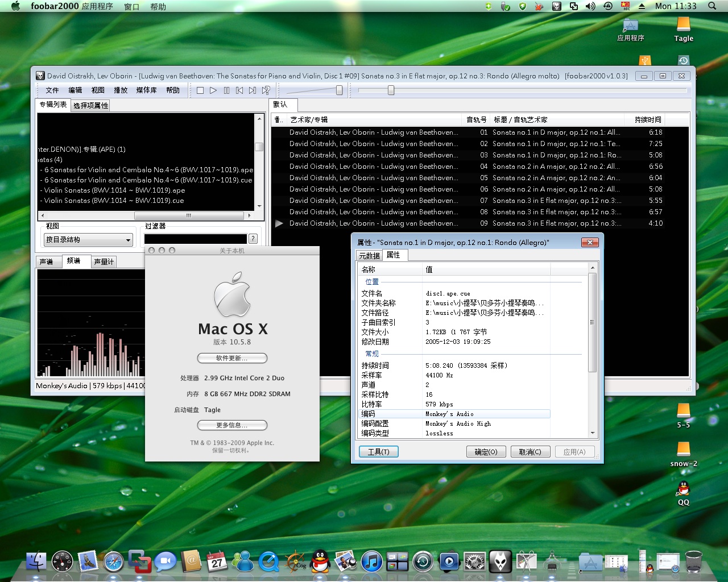Click Time Machine icon in menu bar
This screenshot has height=582, width=728.
click(x=608, y=6)
